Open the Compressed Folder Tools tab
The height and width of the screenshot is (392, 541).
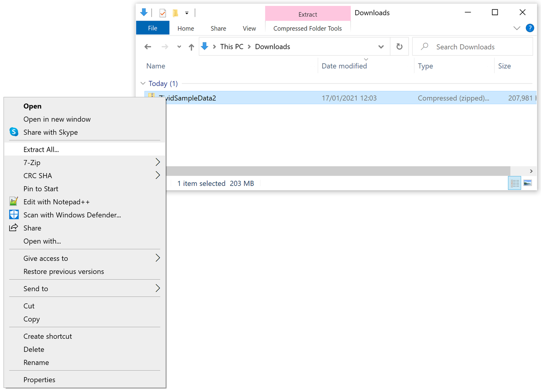tap(307, 28)
